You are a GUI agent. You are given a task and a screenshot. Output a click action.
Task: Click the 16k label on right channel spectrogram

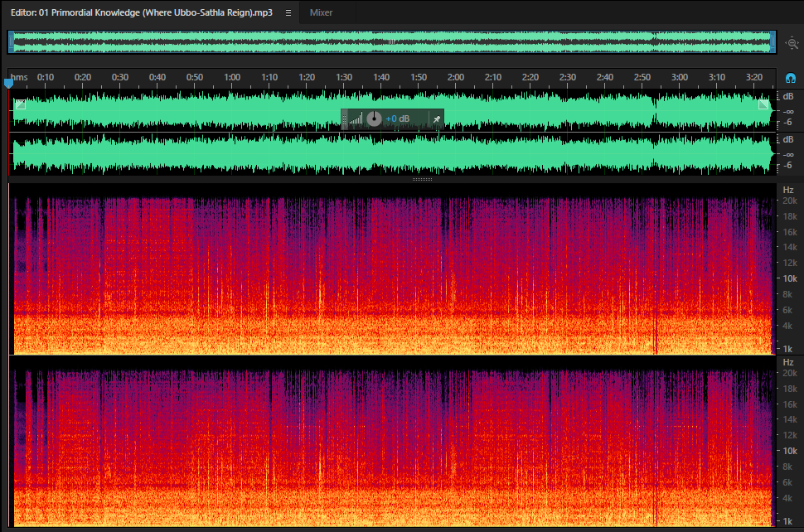point(790,404)
